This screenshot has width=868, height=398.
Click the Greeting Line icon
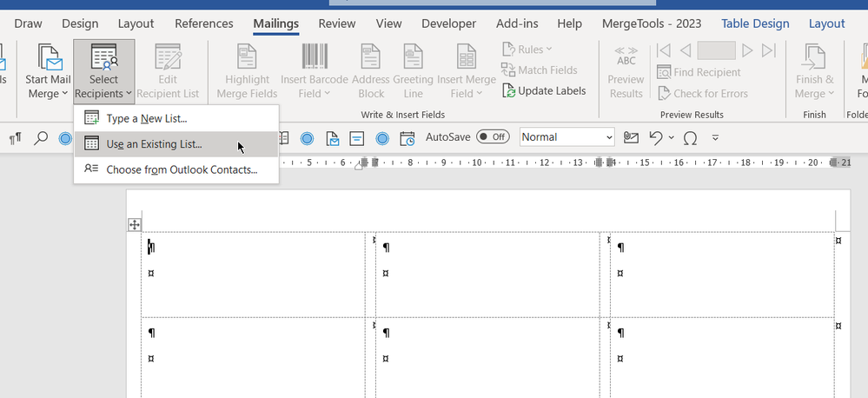[413, 72]
